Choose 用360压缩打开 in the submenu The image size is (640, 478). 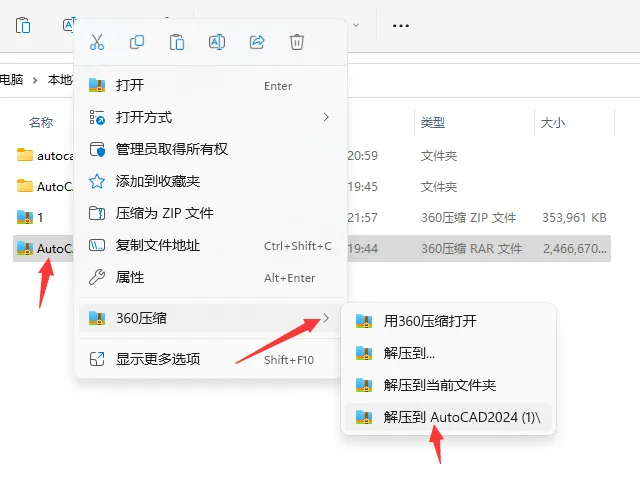tap(448, 321)
